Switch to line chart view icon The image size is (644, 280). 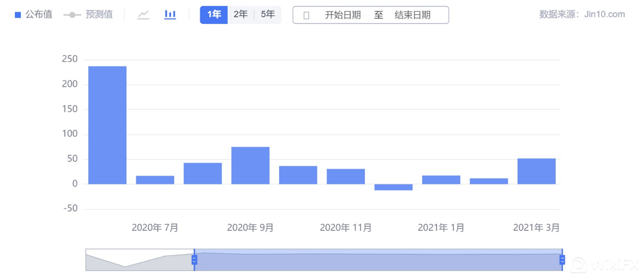143,15
